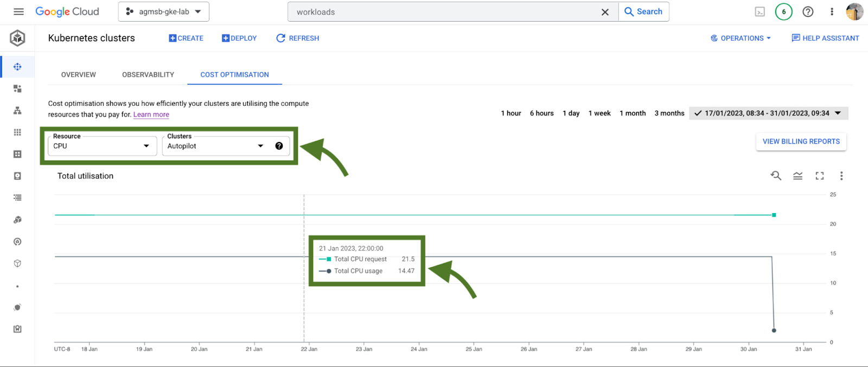The height and width of the screenshot is (367, 868).
Task: Follow the Learn more link
Action: 151,114
